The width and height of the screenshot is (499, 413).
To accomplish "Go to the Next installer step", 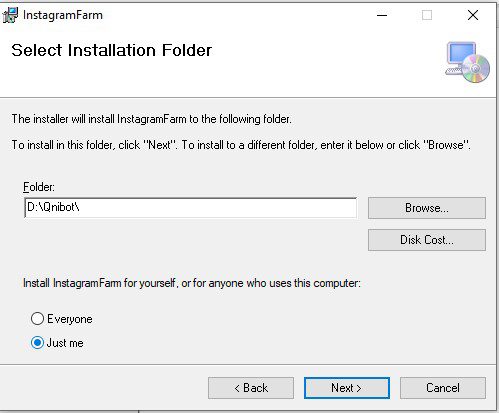I will point(347,388).
